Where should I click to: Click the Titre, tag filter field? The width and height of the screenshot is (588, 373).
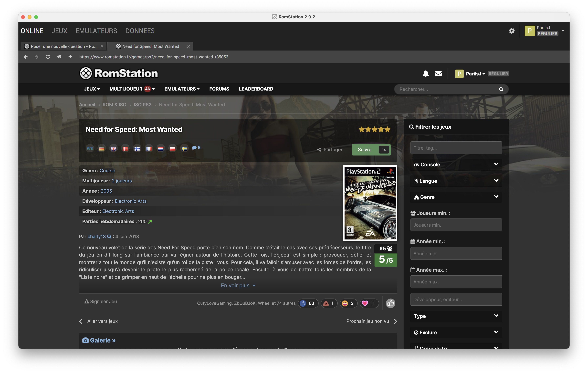click(x=456, y=148)
